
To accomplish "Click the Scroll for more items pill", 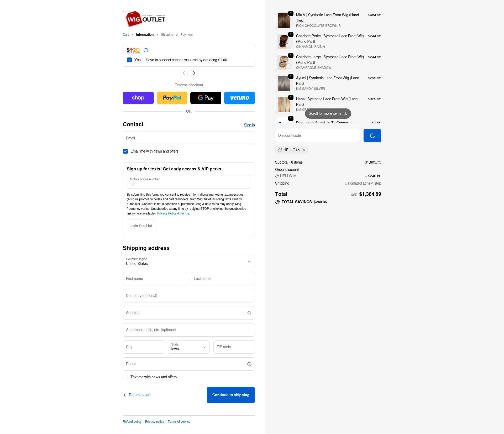I will (328, 113).
